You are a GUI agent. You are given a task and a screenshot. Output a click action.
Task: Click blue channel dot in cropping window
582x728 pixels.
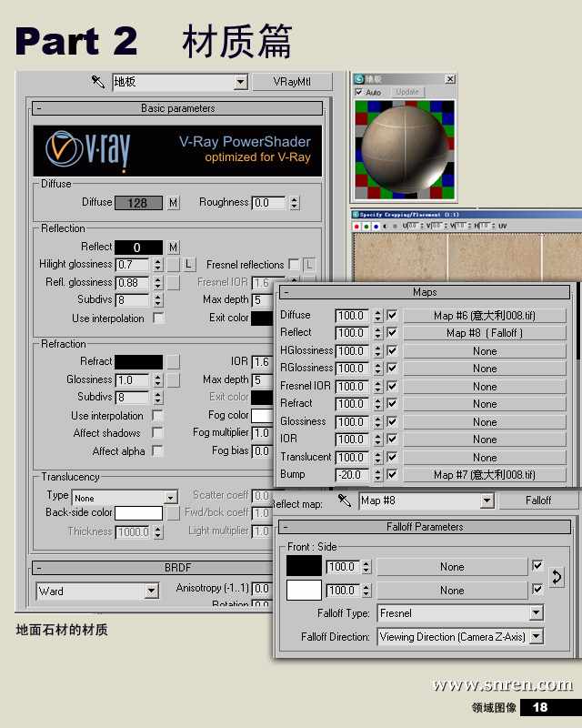pos(376,226)
